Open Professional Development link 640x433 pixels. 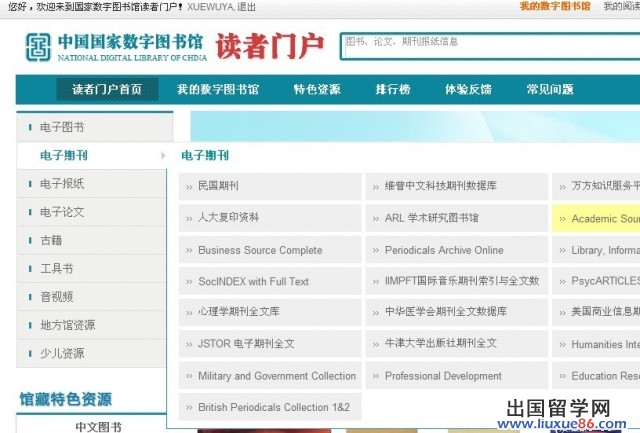point(457,375)
